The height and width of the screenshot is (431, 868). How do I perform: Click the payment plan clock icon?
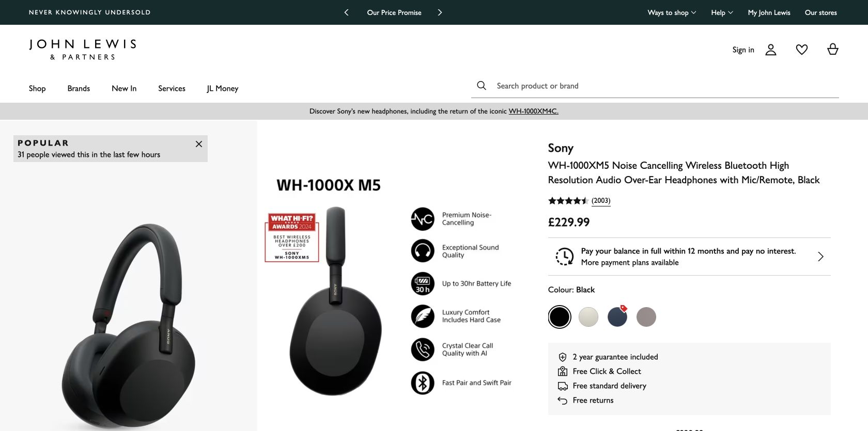564,257
